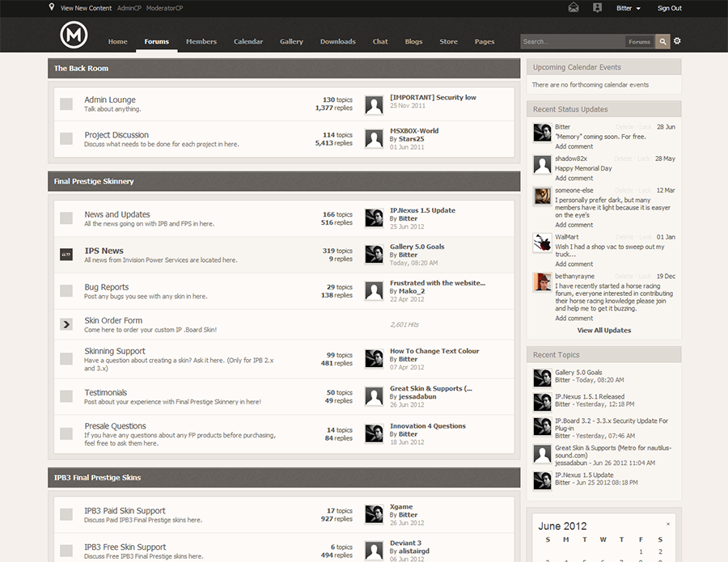
Task: Click avatar beside MSXBOX-World post
Action: coord(374,138)
